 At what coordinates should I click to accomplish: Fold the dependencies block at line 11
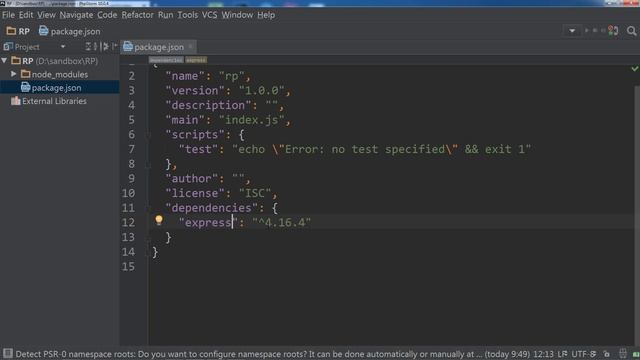point(148,208)
